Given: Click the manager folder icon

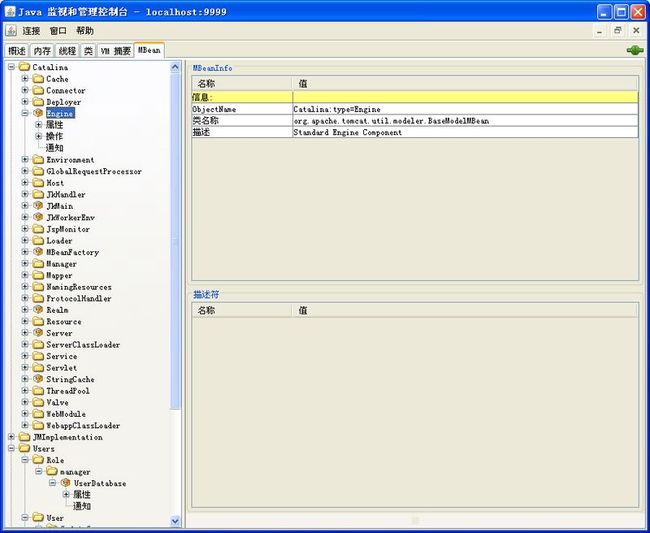Looking at the screenshot, I should point(52,471).
